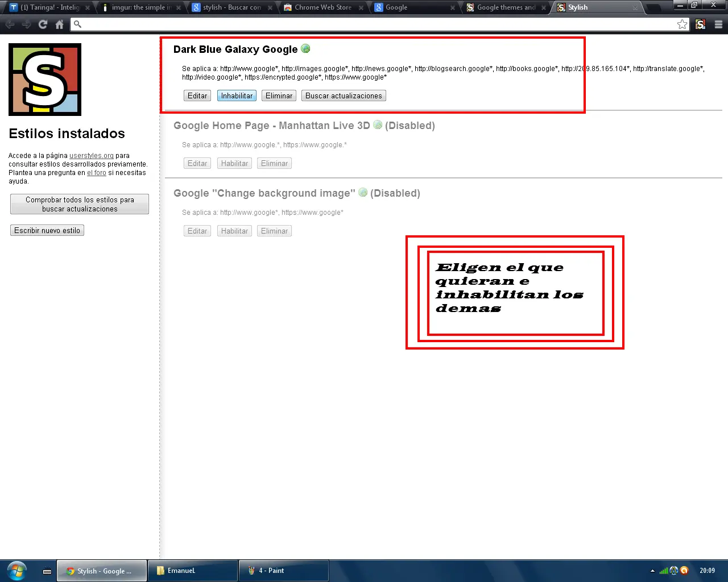Open the userstyles.org link
The image size is (728, 582).
(x=92, y=156)
